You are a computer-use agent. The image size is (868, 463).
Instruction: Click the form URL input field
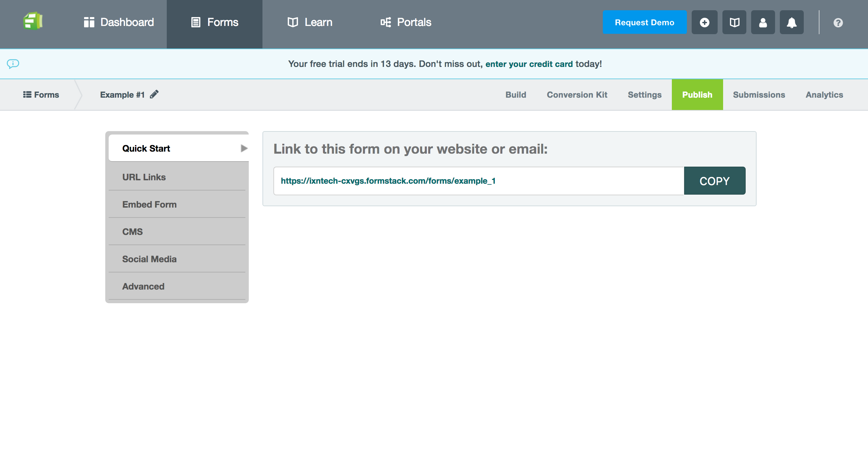pos(479,181)
